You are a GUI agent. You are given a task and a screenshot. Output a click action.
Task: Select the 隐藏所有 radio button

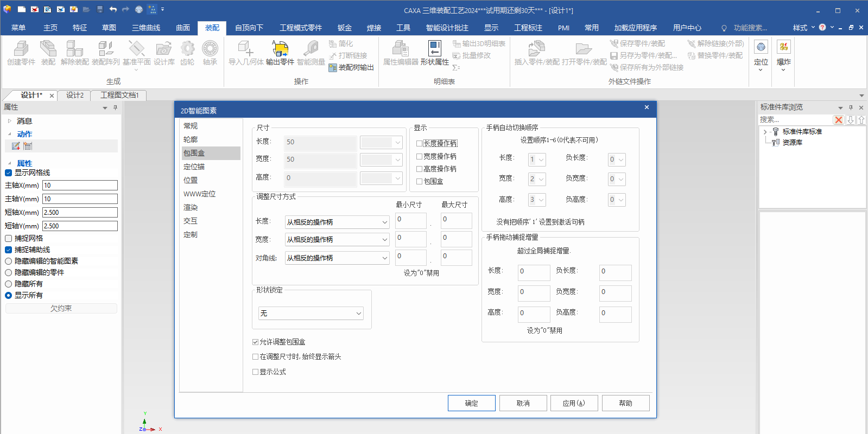tap(9, 284)
